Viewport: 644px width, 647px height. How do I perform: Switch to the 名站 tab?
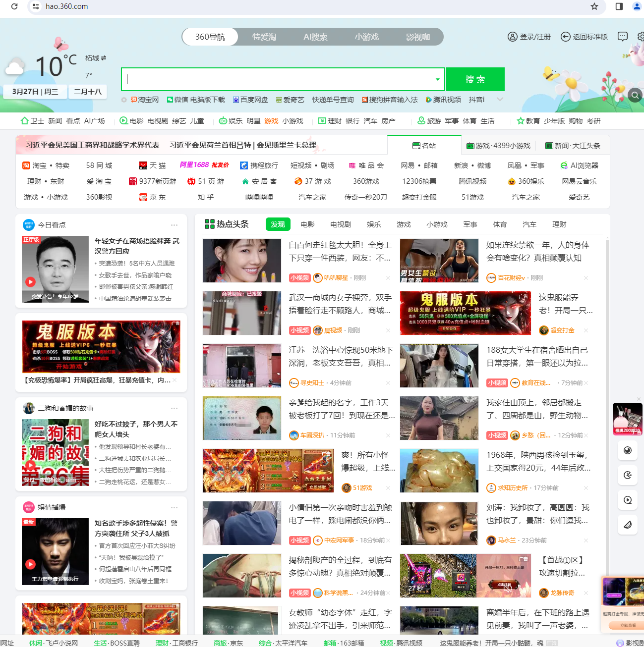424,145
